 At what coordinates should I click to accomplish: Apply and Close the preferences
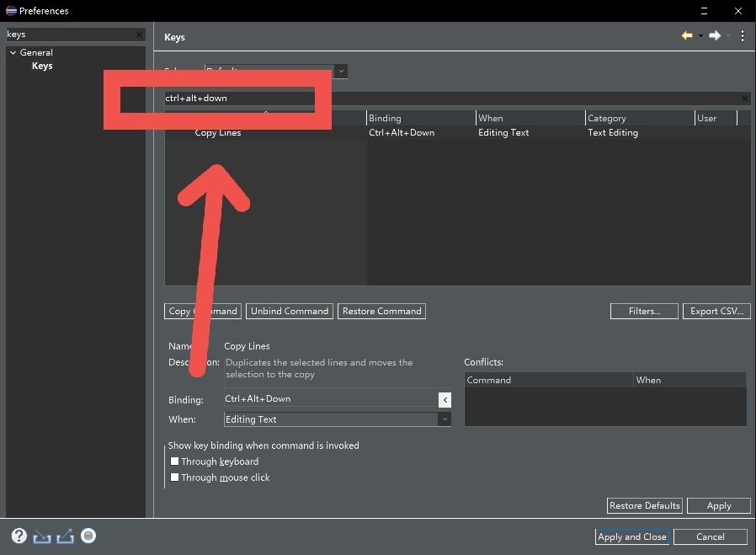[x=631, y=536]
